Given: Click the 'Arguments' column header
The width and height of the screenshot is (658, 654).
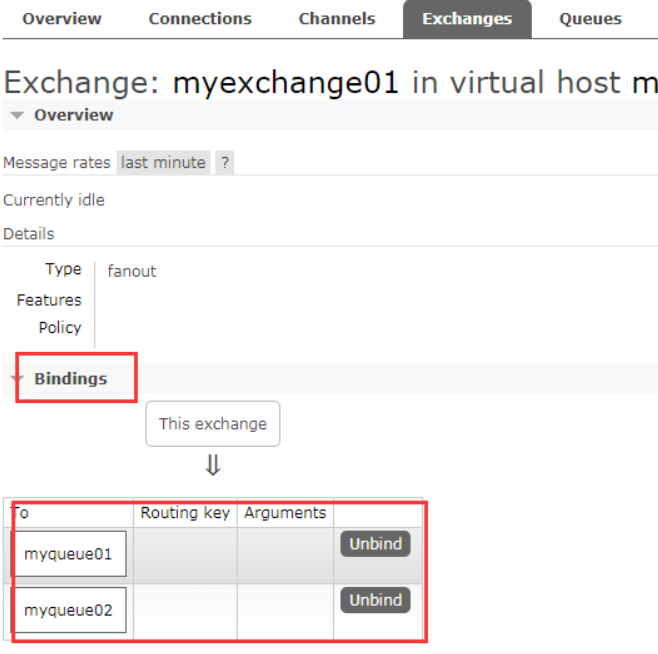Looking at the screenshot, I should (x=285, y=513).
